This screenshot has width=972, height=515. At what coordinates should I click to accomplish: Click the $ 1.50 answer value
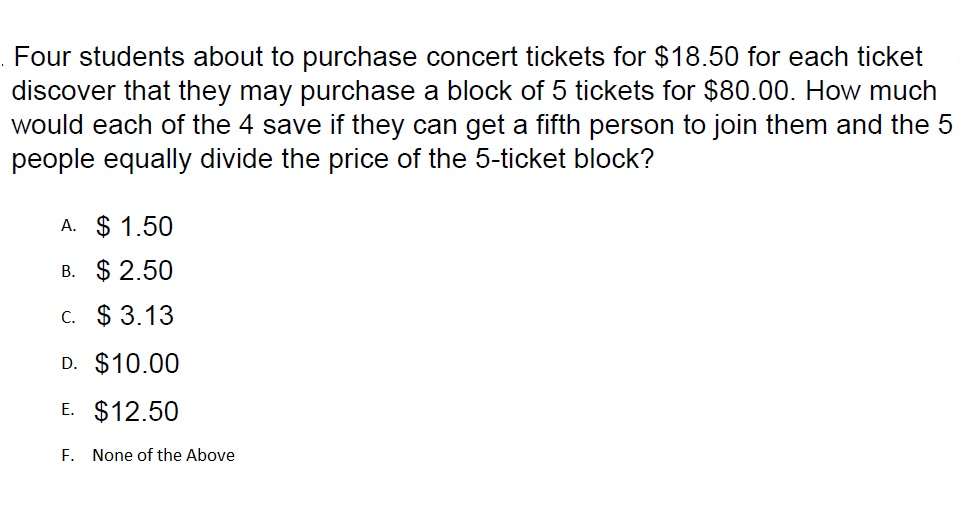tap(134, 227)
